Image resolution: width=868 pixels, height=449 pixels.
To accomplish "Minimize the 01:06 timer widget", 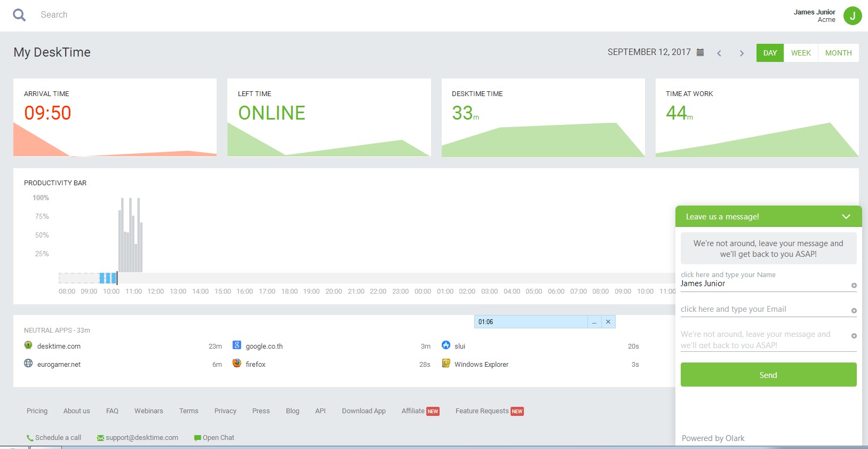I will (594, 322).
